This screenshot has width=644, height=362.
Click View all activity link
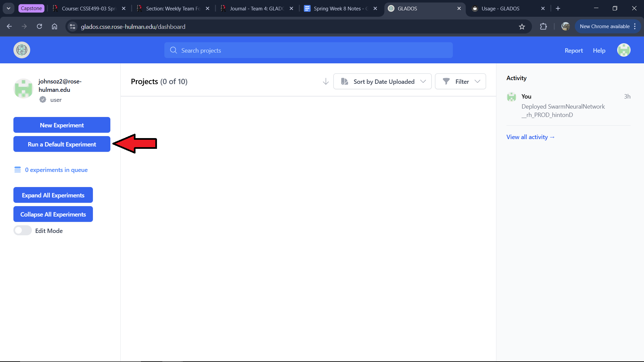[x=530, y=137]
